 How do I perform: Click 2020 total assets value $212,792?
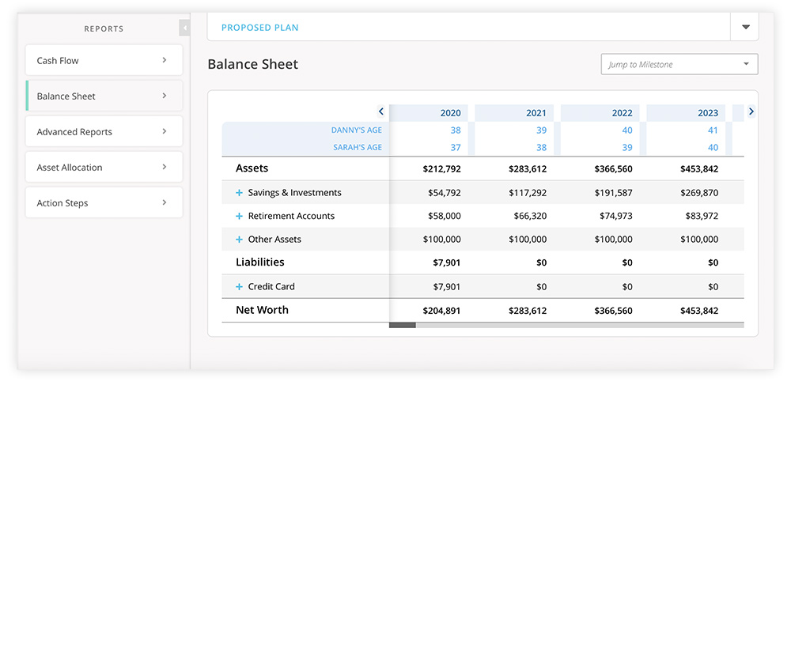pos(441,169)
